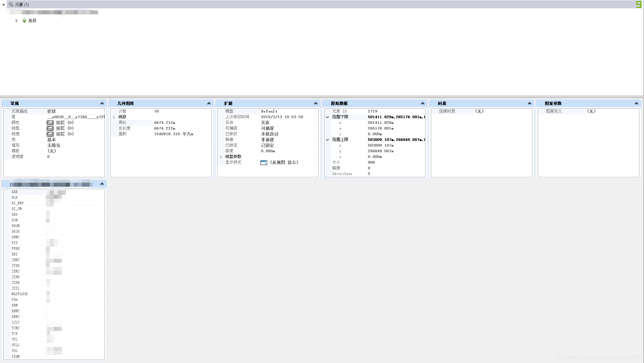Click the 类 value 基本
The width and height of the screenshot is (644, 363).
[51, 140]
